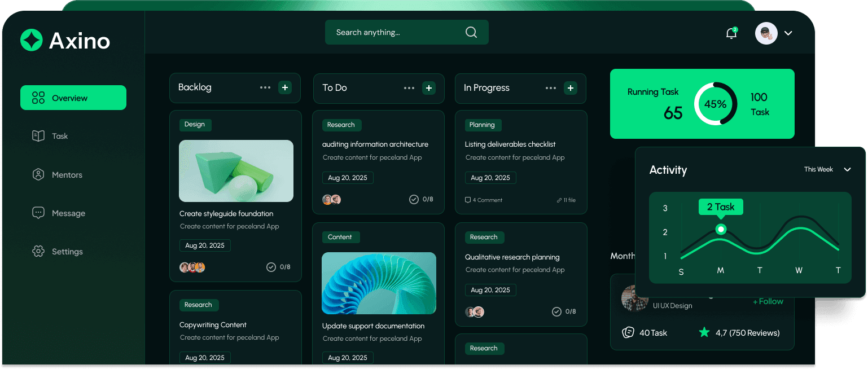Toggle checkmark on Create styleguide foundation card
Screen dimensions: 868x369
[x=271, y=267]
